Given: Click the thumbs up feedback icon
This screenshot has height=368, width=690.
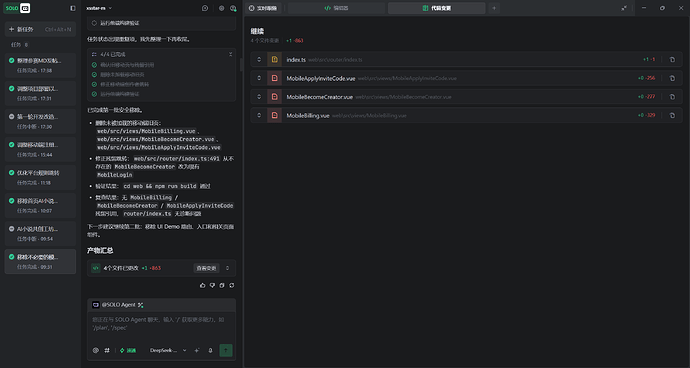Looking at the screenshot, I should pyautogui.click(x=202, y=285).
